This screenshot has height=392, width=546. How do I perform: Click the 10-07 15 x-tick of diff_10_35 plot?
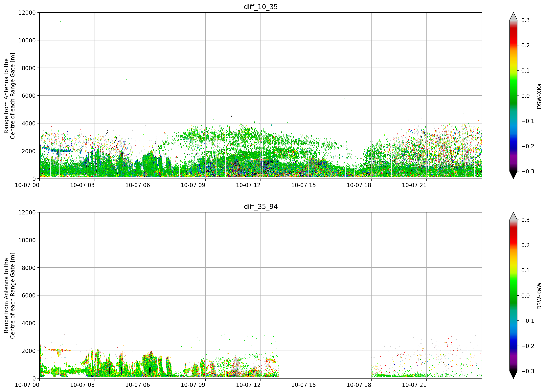click(x=304, y=185)
